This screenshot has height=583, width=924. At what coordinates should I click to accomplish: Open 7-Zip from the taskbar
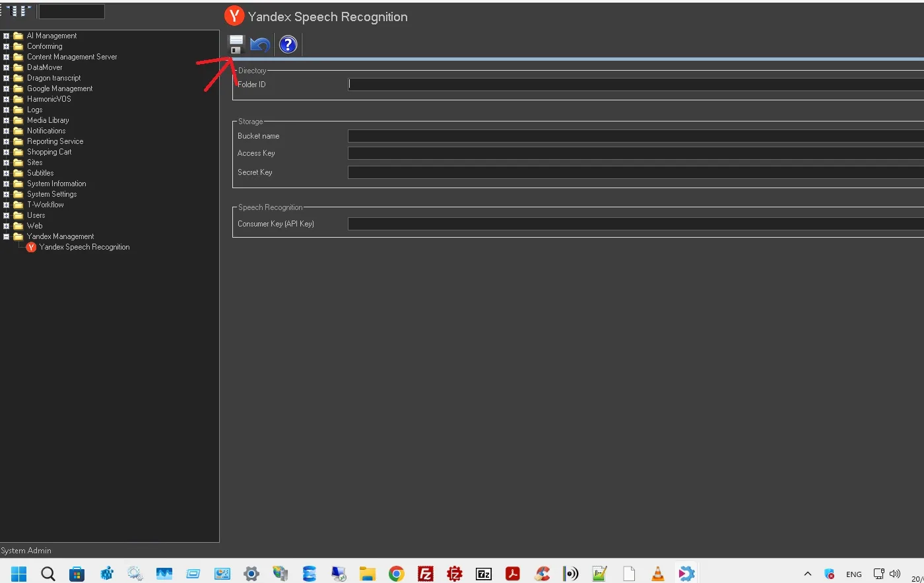coord(484,573)
